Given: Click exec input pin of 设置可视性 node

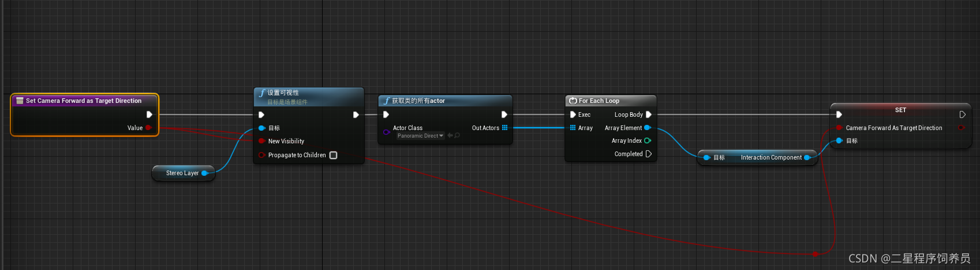Looking at the screenshot, I should point(261,114).
